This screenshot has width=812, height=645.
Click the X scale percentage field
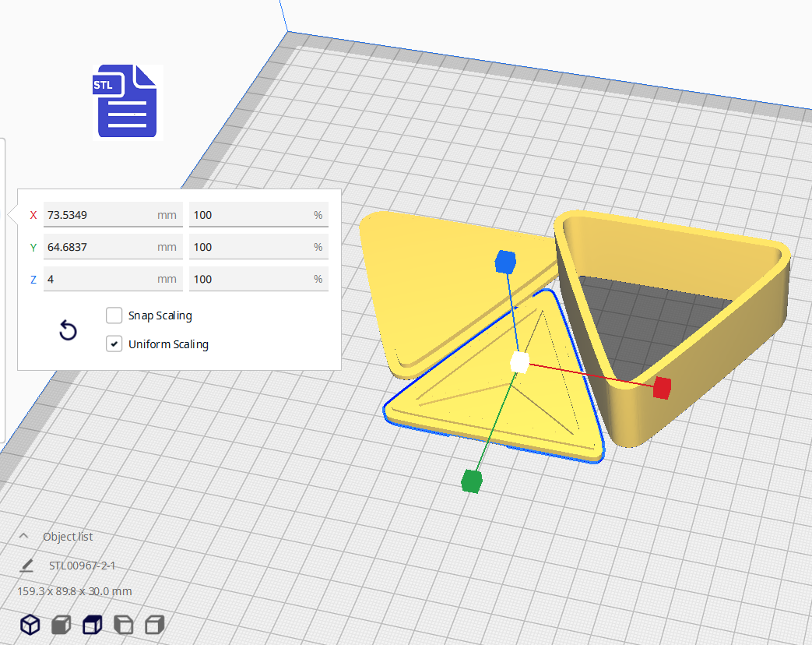tap(249, 215)
